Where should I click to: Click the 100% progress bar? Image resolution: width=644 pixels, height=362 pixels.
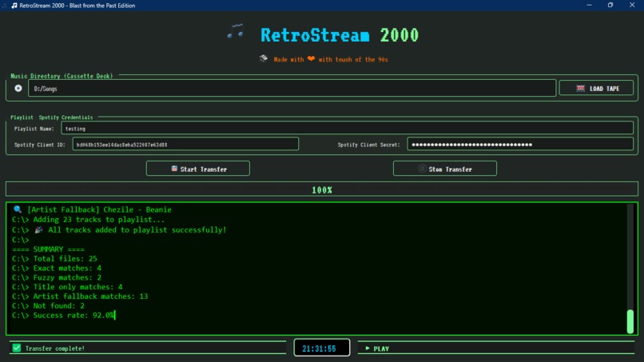[322, 189]
